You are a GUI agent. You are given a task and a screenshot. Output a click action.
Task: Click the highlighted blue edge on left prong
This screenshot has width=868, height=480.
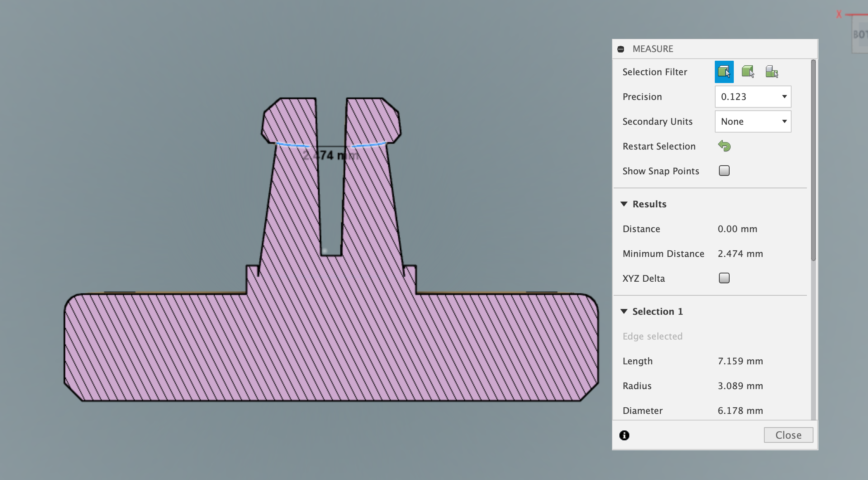(293, 145)
